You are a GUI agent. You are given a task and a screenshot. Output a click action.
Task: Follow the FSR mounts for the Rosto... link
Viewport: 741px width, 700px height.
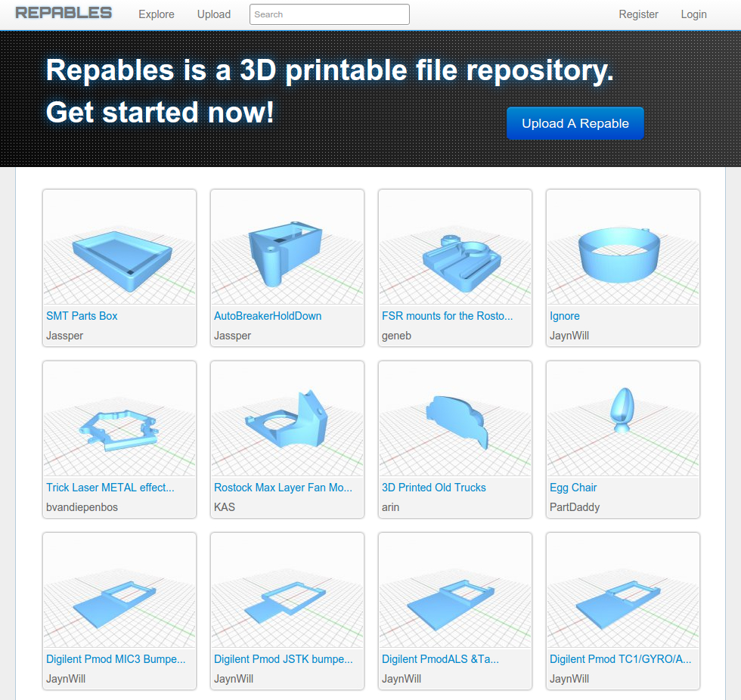pyautogui.click(x=447, y=316)
